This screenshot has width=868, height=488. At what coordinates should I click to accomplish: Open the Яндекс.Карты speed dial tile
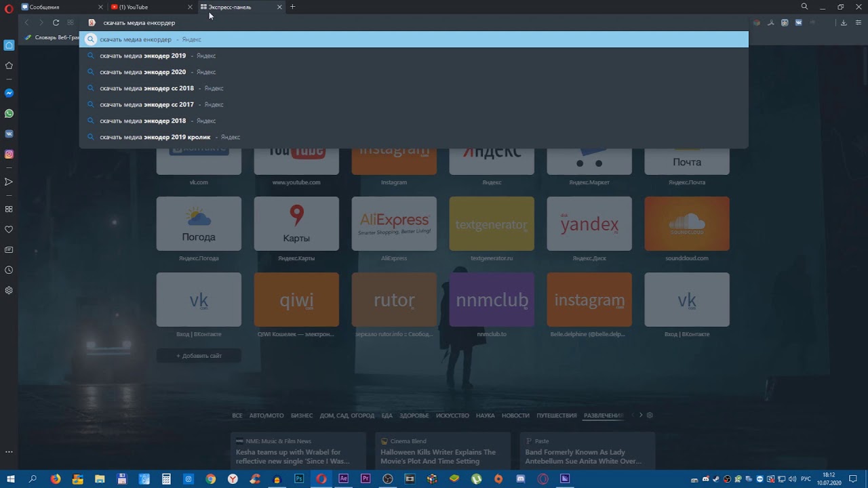coord(296,224)
